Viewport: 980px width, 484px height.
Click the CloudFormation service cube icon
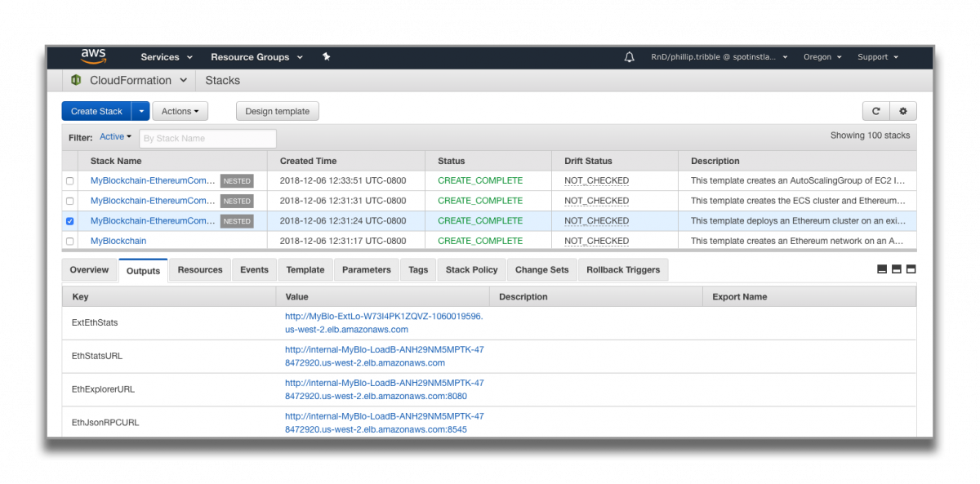(x=76, y=80)
